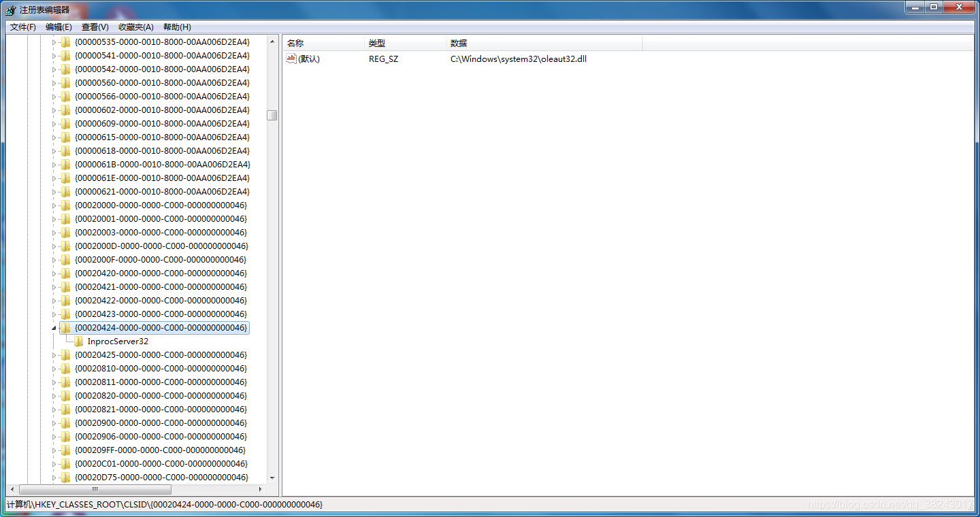The image size is (980, 517).
Task: Select the {00020424-0000-0000-C000-000000000046} key label
Action: pos(161,328)
